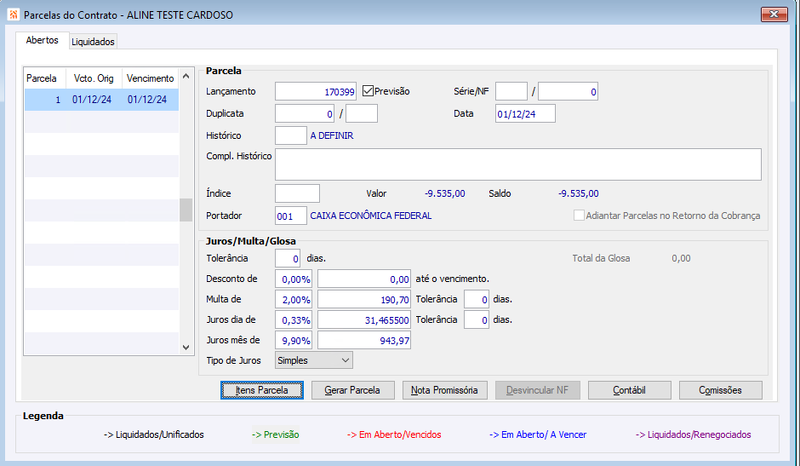Open the Tipo de Juros dropdown
The height and width of the screenshot is (466, 800).
coord(313,360)
